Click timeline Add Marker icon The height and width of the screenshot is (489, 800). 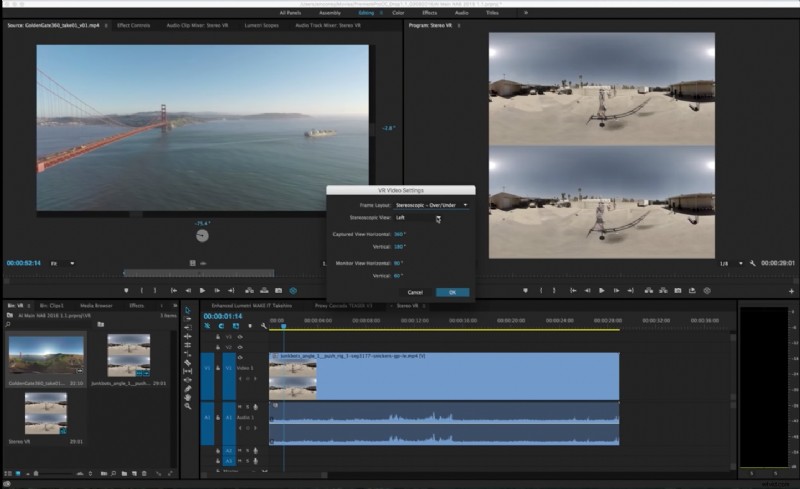click(250, 326)
